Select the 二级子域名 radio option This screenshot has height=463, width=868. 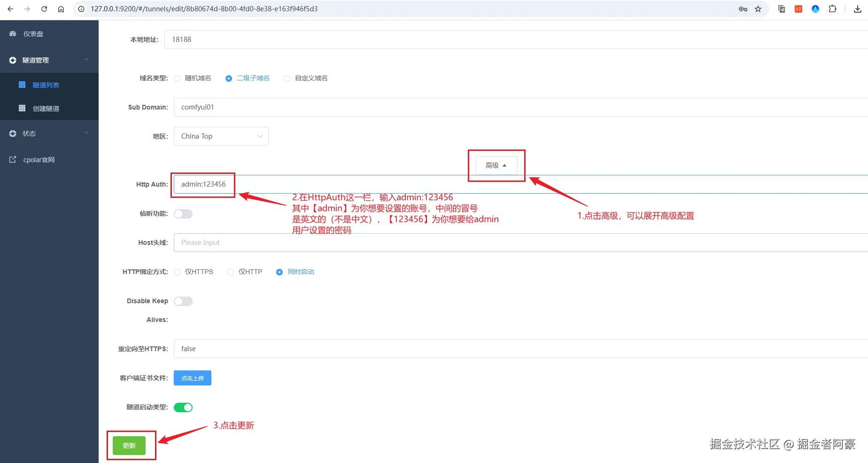coord(229,78)
